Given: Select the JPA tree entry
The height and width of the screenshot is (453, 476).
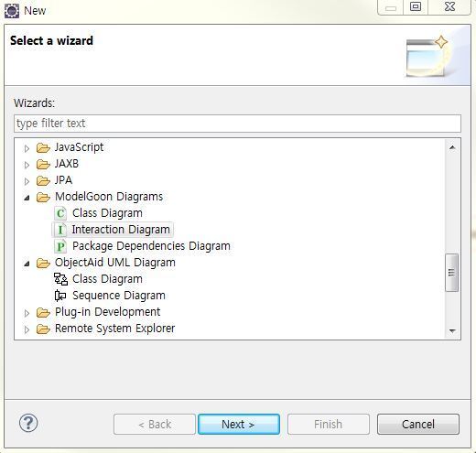Looking at the screenshot, I should coord(63,180).
